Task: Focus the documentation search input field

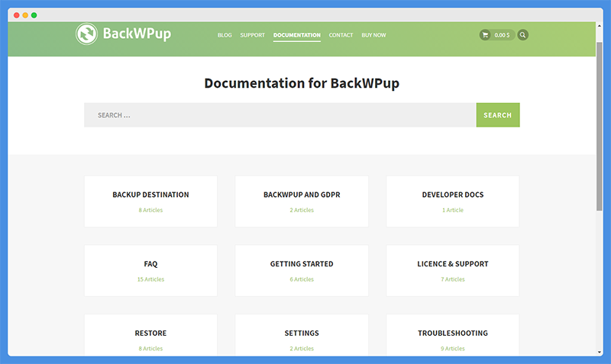Action: click(280, 114)
